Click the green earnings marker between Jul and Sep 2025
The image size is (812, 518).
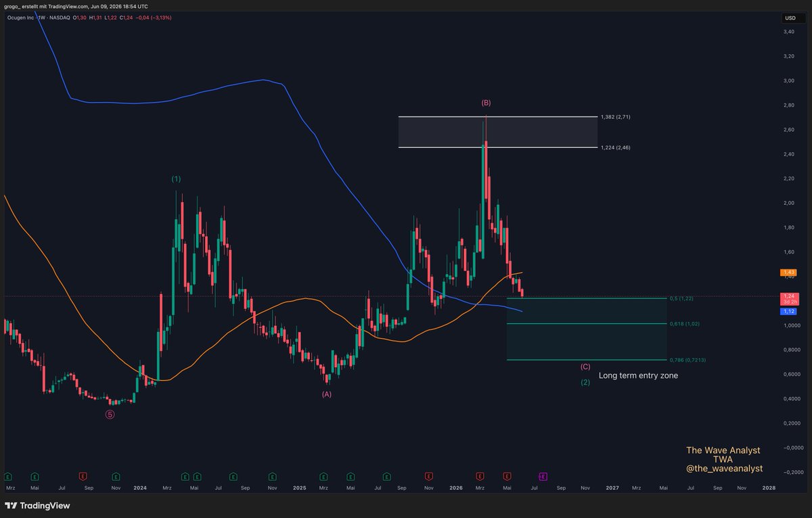click(386, 475)
